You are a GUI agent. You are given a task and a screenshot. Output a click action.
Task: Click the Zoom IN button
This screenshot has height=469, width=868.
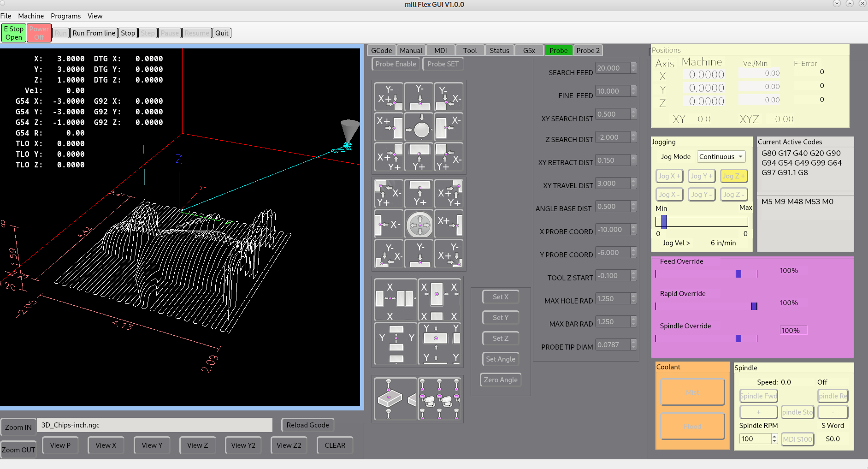coord(18,427)
